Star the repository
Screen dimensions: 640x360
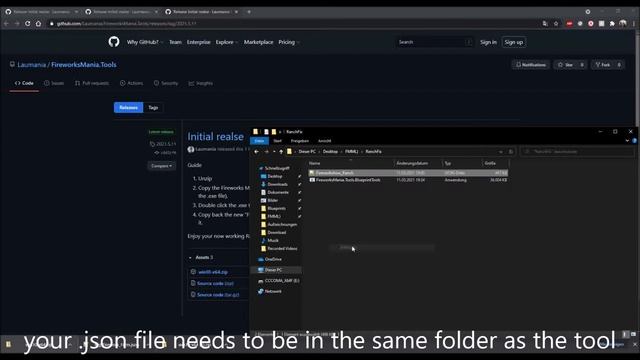coord(565,64)
